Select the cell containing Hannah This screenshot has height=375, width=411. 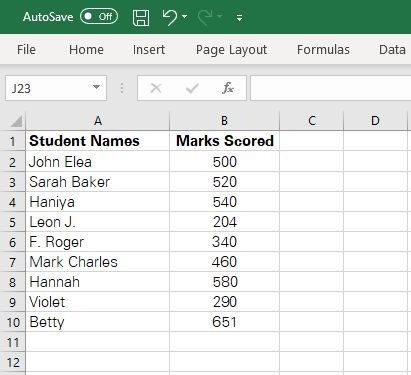tap(98, 282)
